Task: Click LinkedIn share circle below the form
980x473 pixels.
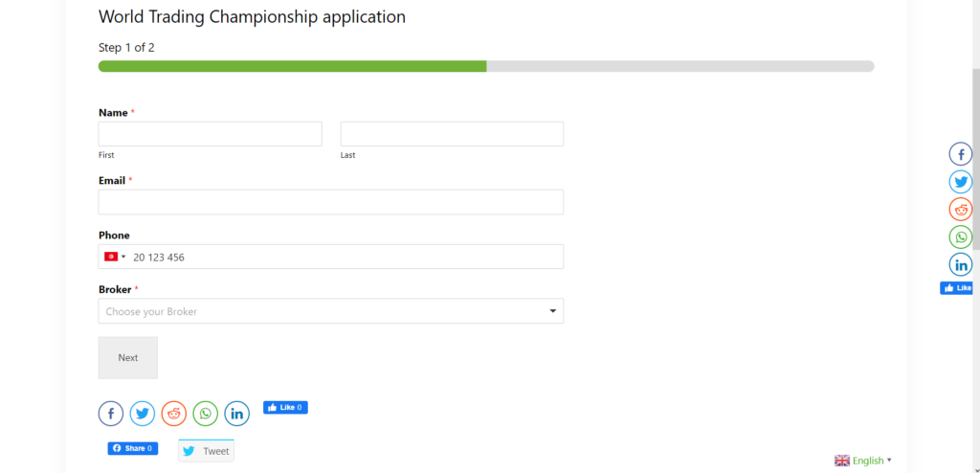Action: [x=237, y=414]
